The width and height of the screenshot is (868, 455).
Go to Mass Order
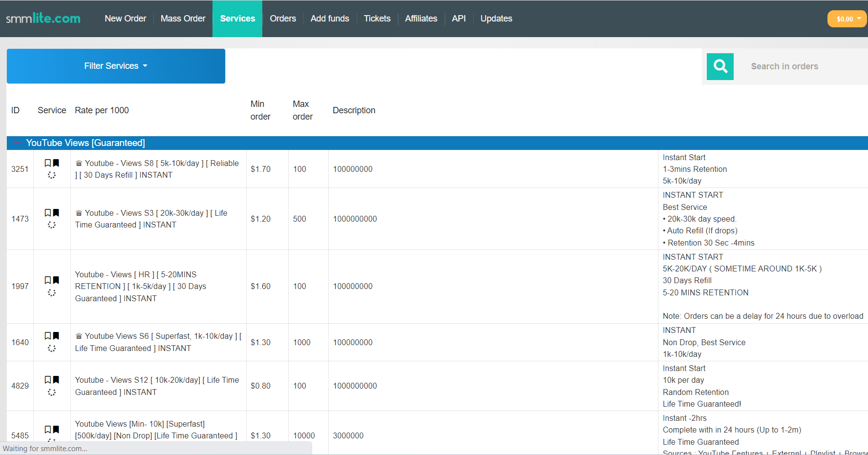pos(183,19)
